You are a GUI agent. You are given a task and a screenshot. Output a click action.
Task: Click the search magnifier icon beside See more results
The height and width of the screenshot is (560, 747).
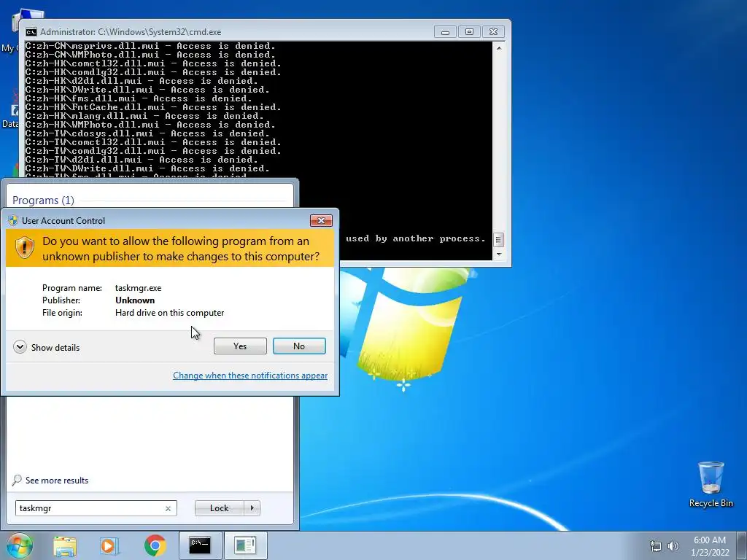[17, 480]
